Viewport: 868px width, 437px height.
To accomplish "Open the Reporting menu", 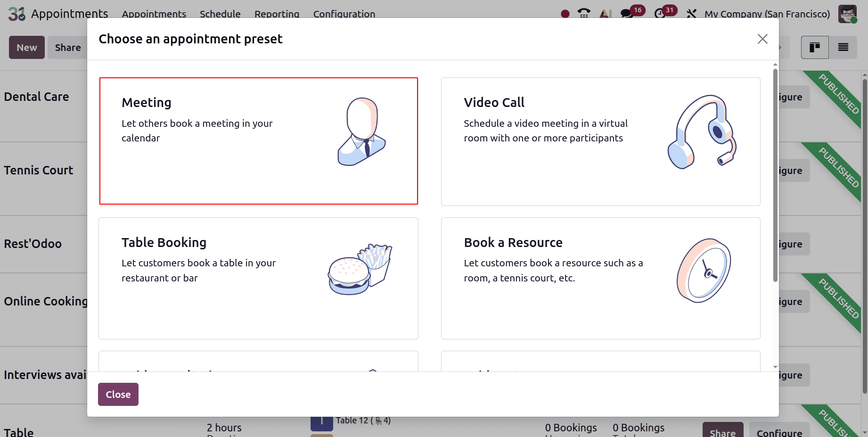I will pyautogui.click(x=277, y=14).
